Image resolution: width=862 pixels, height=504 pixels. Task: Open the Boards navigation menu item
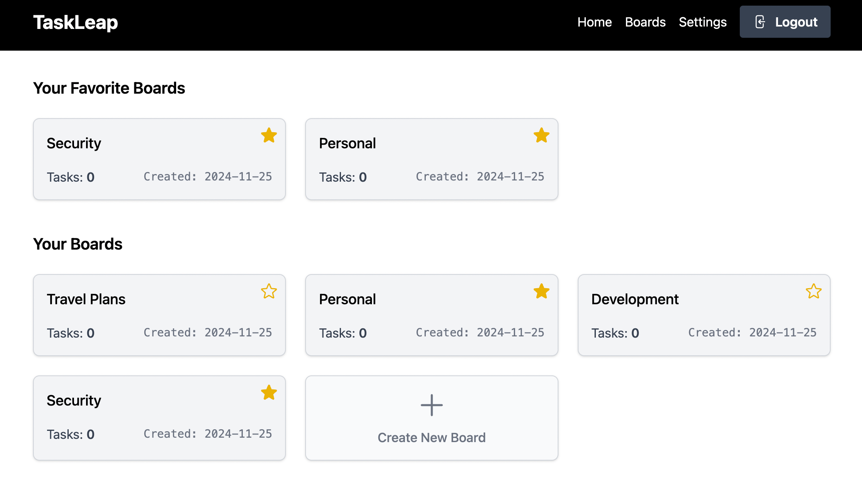coord(645,22)
